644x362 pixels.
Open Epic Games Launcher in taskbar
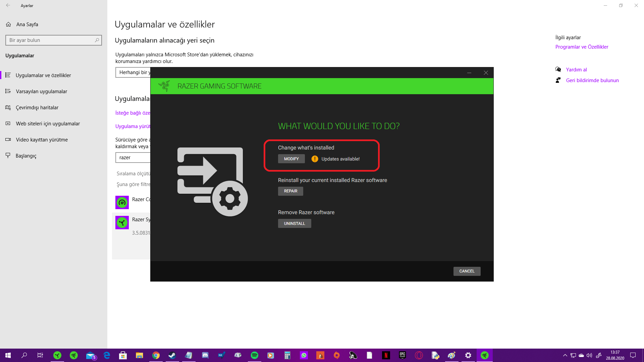click(x=402, y=355)
